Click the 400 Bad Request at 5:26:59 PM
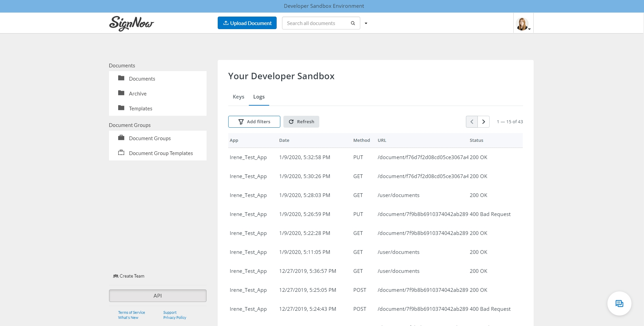This screenshot has height=326, width=644. point(490,214)
